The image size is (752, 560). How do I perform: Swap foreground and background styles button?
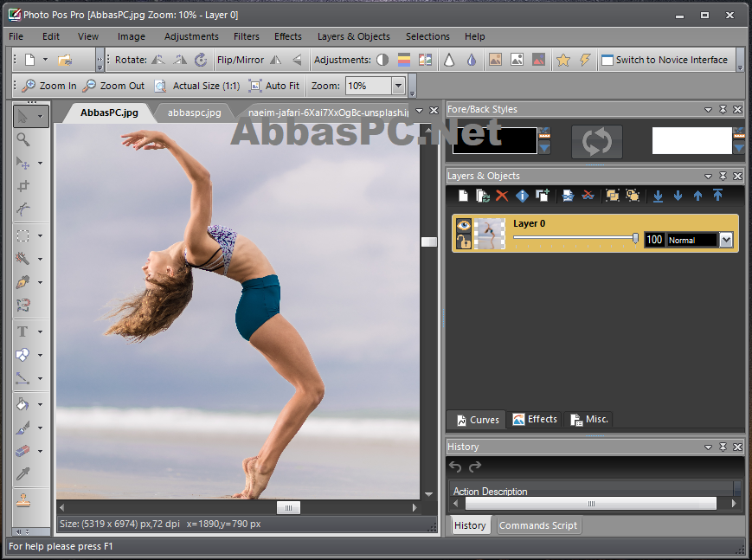coord(596,142)
